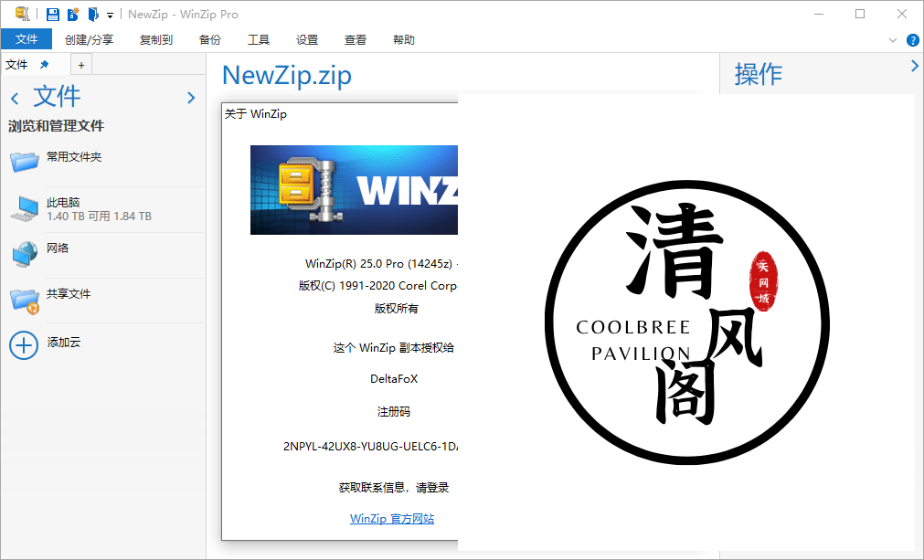
Task: Click the blue help question mark icon
Action: tap(913, 40)
